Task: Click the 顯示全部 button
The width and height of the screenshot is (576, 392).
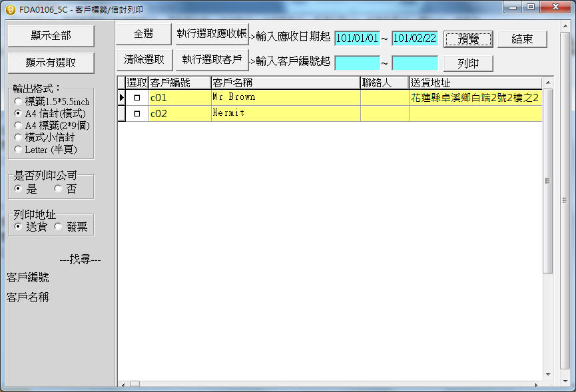Action: click(51, 36)
